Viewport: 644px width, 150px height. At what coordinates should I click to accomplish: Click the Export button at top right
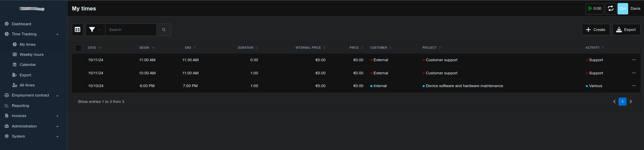click(x=626, y=30)
